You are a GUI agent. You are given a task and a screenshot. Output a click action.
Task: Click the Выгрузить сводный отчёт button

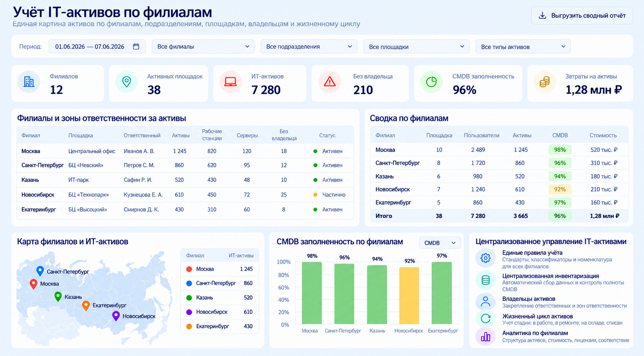(x=582, y=16)
